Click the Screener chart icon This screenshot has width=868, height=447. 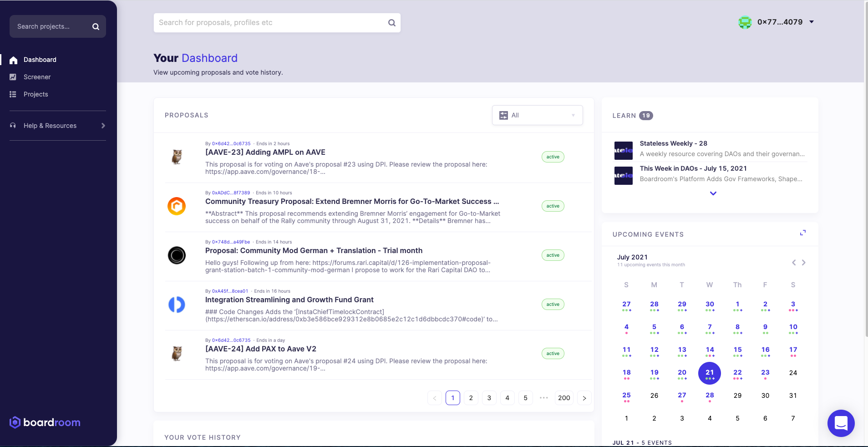13,77
